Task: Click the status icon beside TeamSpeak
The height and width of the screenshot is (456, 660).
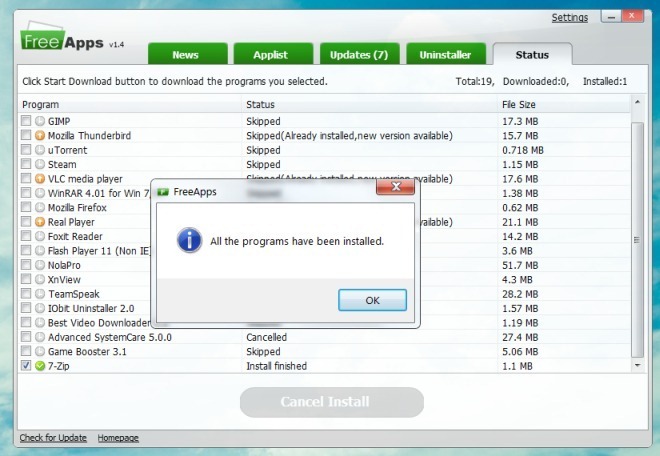Action: [40, 294]
